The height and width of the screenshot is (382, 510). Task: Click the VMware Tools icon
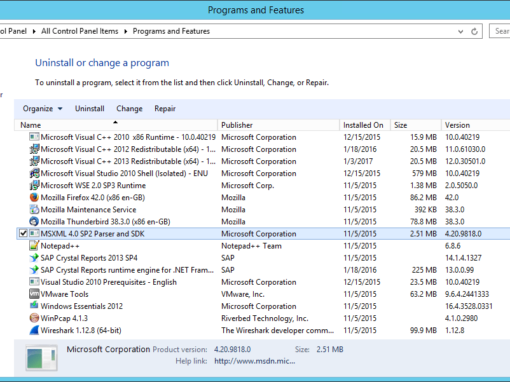(34, 294)
